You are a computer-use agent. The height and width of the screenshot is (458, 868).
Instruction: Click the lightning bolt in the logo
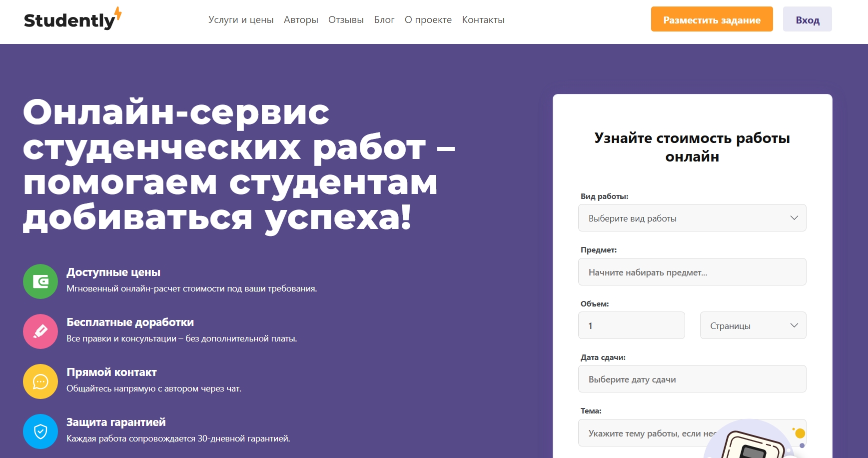pos(116,14)
